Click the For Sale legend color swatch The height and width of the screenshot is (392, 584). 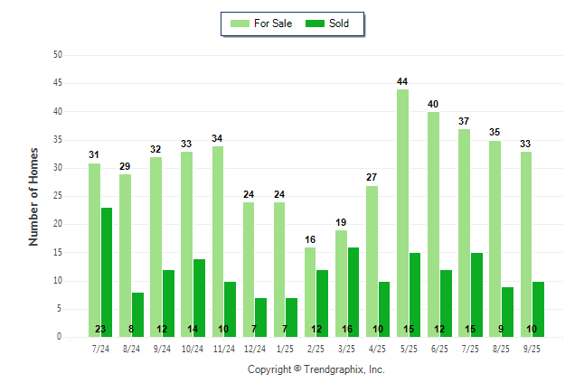241,23
